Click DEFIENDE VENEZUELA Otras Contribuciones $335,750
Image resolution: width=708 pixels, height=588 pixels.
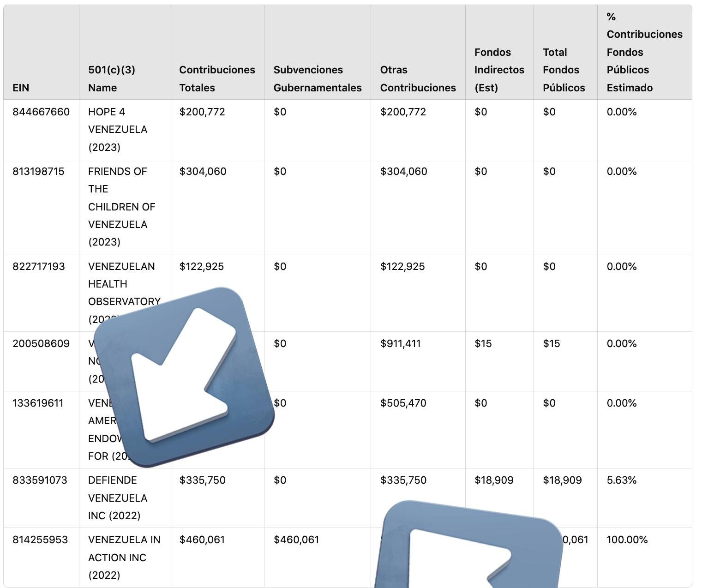pyautogui.click(x=403, y=480)
